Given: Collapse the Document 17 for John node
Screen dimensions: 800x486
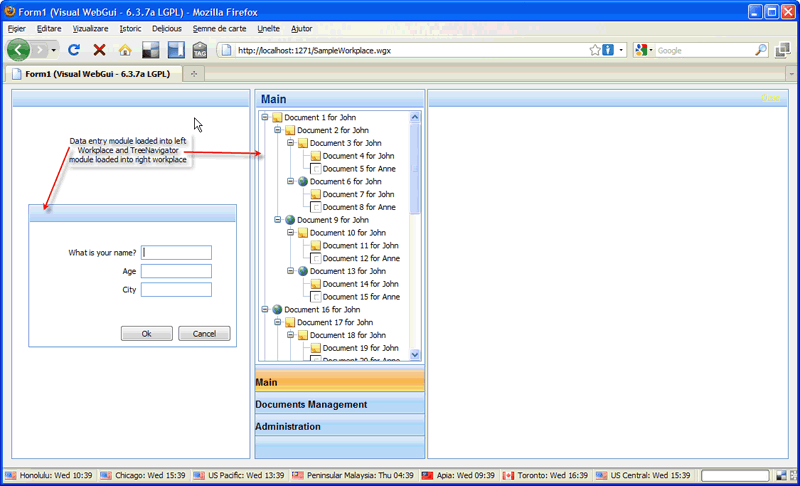Looking at the screenshot, I should [278, 322].
